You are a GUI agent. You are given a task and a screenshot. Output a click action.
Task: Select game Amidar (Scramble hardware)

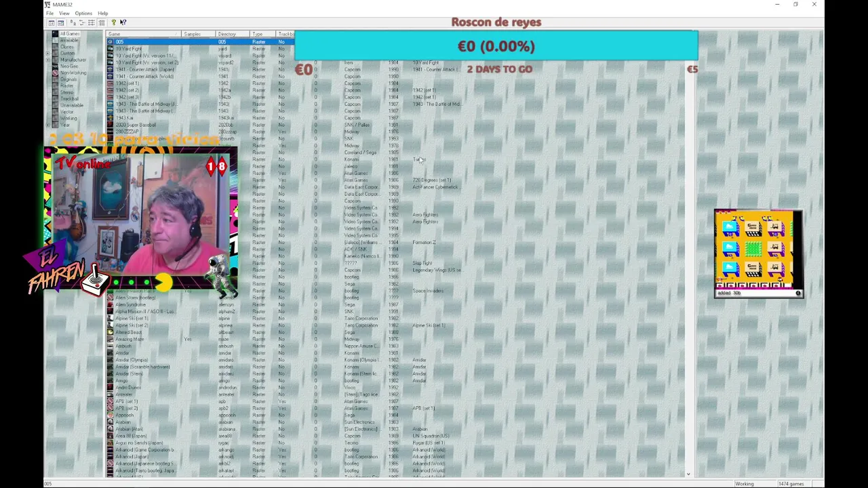pos(142,367)
